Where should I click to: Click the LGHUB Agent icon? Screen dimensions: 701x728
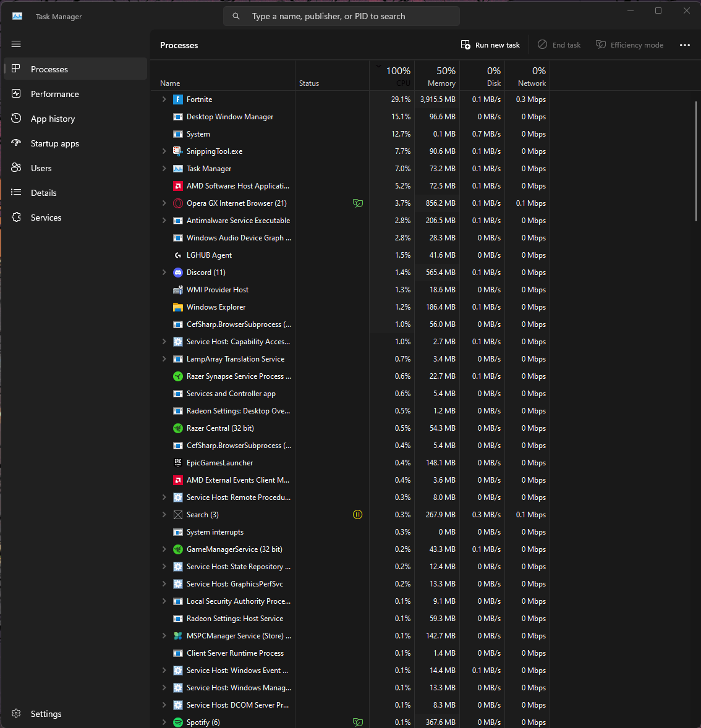178,255
